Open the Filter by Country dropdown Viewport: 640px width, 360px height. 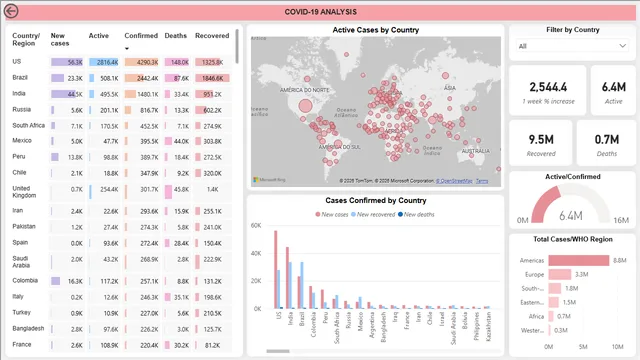coord(572,46)
